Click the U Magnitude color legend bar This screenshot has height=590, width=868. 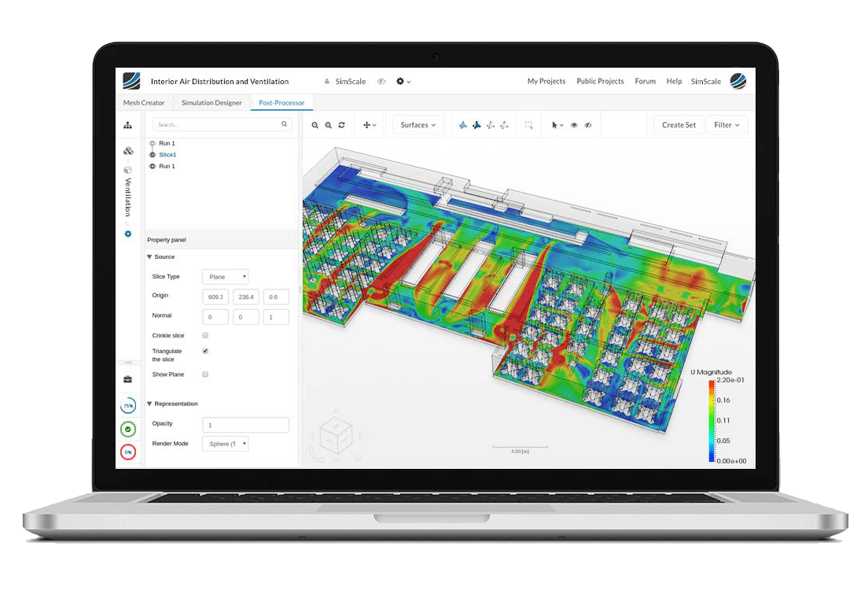point(712,421)
